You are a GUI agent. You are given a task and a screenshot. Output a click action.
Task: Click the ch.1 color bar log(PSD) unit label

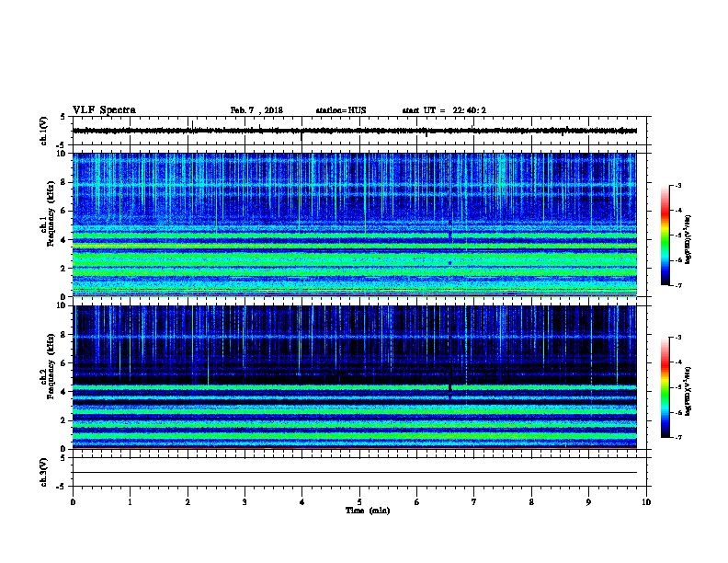688,239
